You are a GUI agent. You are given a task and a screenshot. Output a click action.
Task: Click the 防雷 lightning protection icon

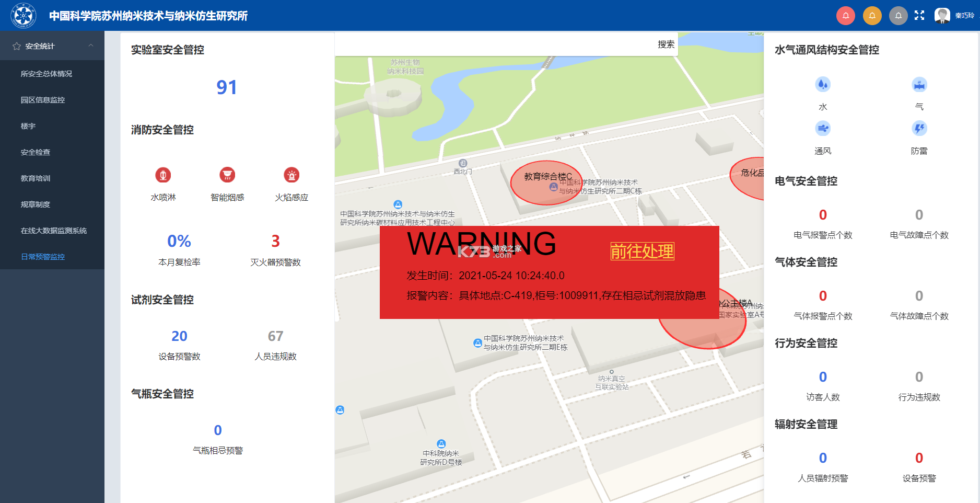919,128
